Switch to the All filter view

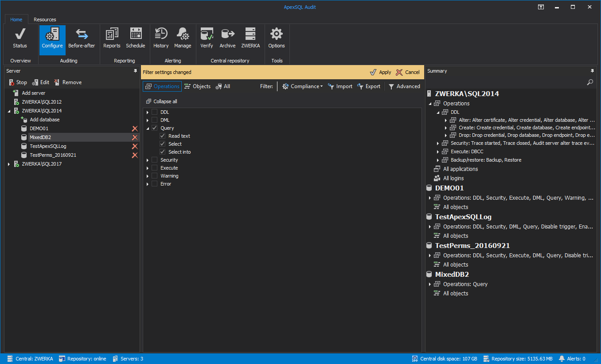[x=222, y=86]
